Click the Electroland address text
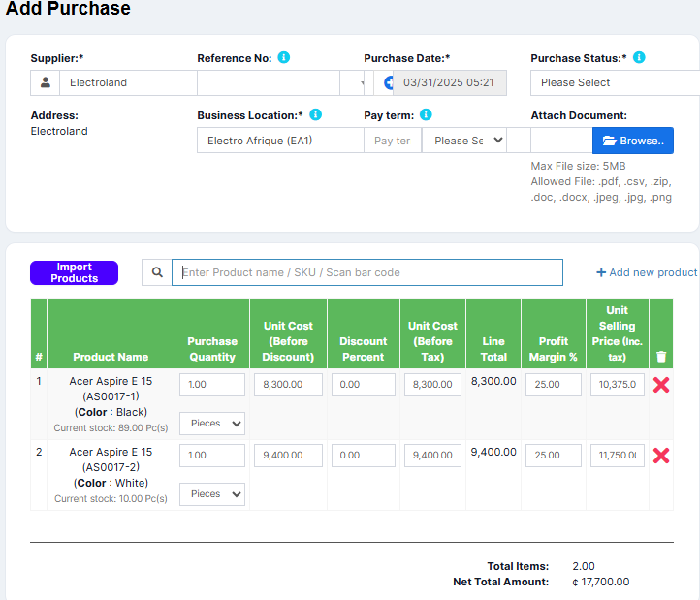Screen dimensions: 700x600 point(59,131)
